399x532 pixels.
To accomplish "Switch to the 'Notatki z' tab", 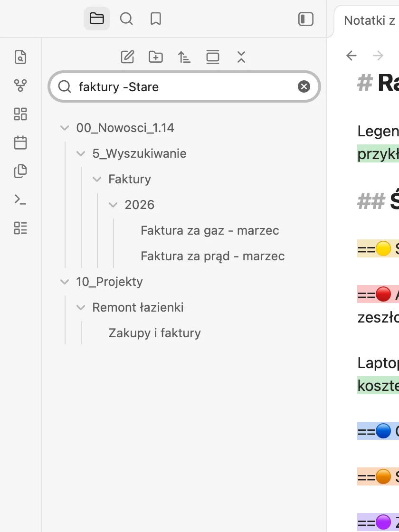I will 369,21.
